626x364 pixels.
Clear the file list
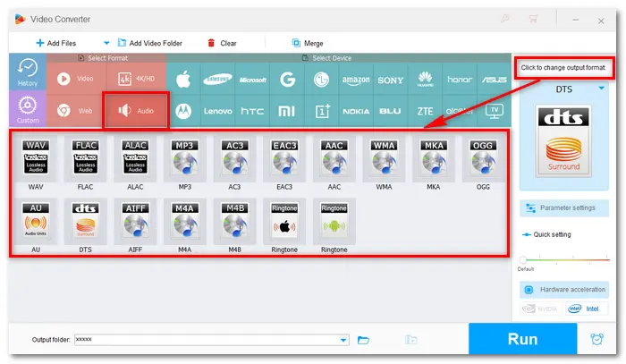point(223,43)
